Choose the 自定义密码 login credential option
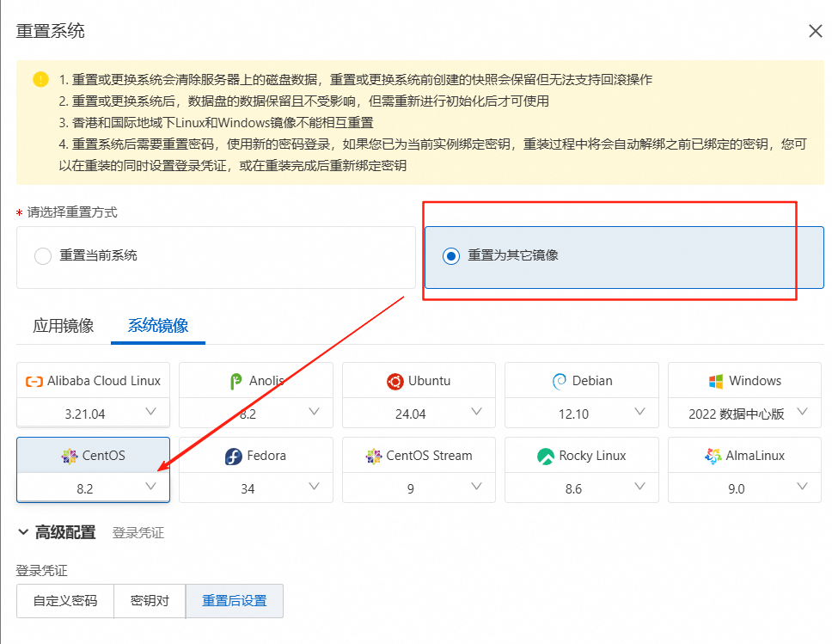This screenshot has height=644, width=832. pos(65,601)
